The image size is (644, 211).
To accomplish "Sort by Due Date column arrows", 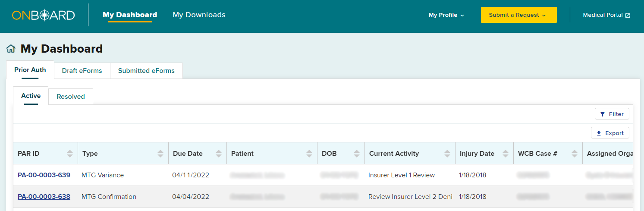I will coord(219,154).
